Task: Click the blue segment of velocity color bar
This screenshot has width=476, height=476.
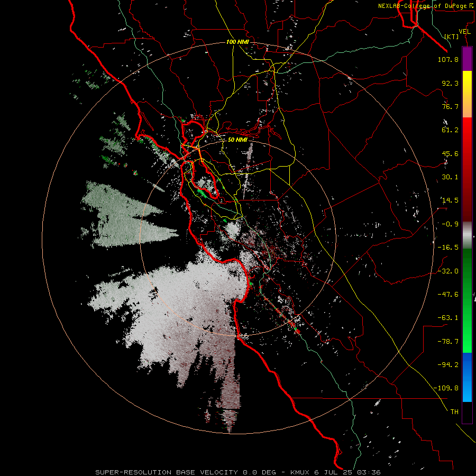Action: 467,377
